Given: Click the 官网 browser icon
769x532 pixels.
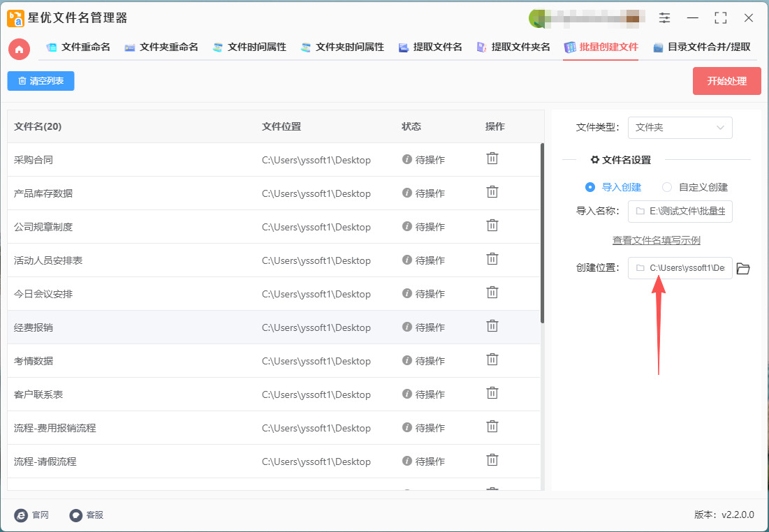Looking at the screenshot, I should [22, 515].
